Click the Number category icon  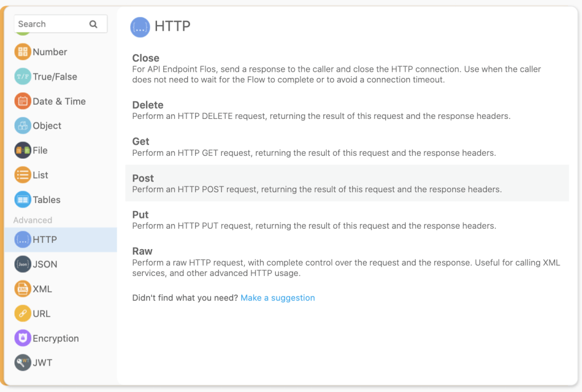point(23,52)
